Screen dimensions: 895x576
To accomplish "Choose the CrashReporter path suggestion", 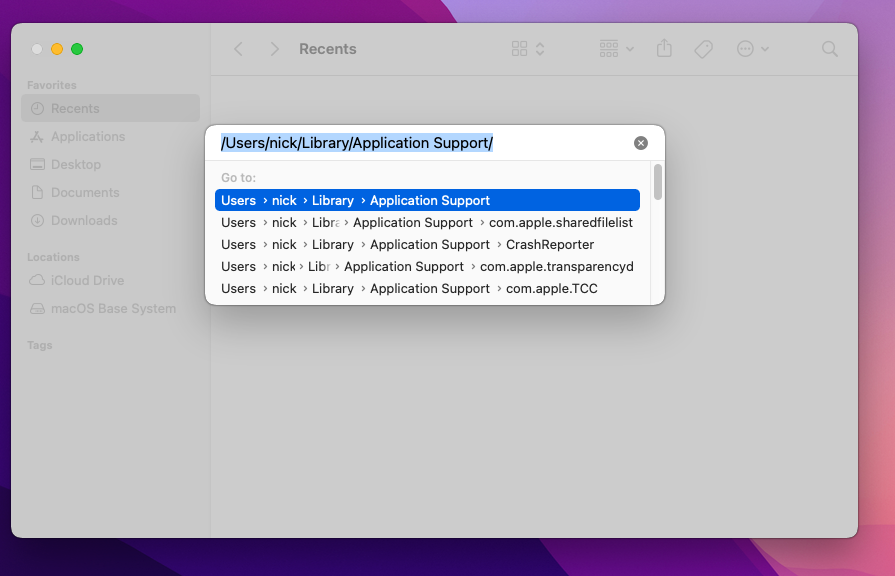I will (427, 244).
